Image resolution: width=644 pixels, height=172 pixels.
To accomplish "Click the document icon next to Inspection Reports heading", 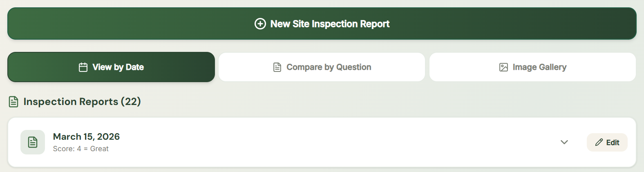I will (13, 102).
